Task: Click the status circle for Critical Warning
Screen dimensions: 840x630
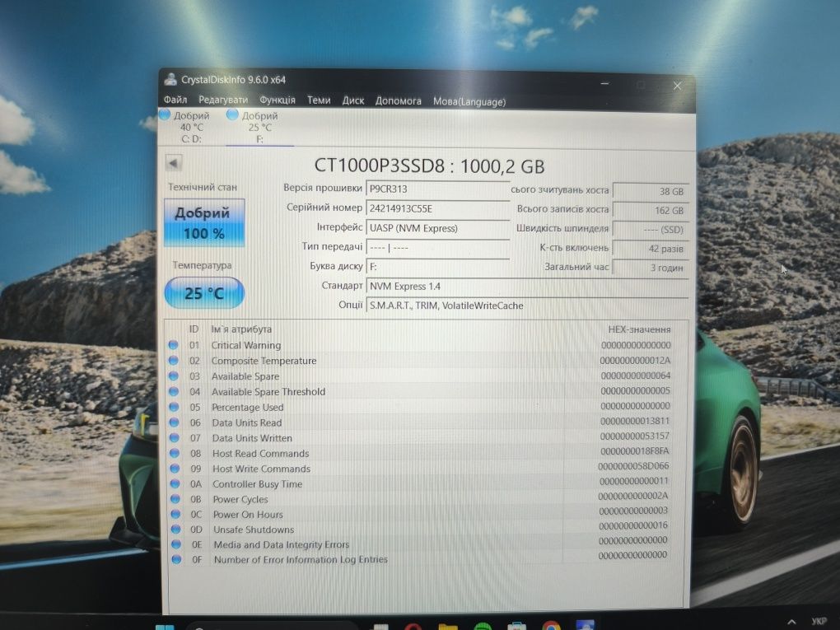Action: pos(173,345)
